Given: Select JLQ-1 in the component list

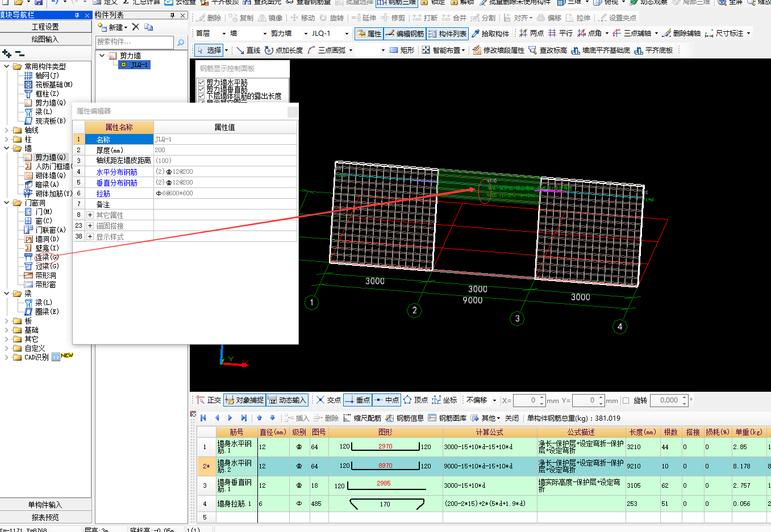Looking at the screenshot, I should click(x=135, y=65).
